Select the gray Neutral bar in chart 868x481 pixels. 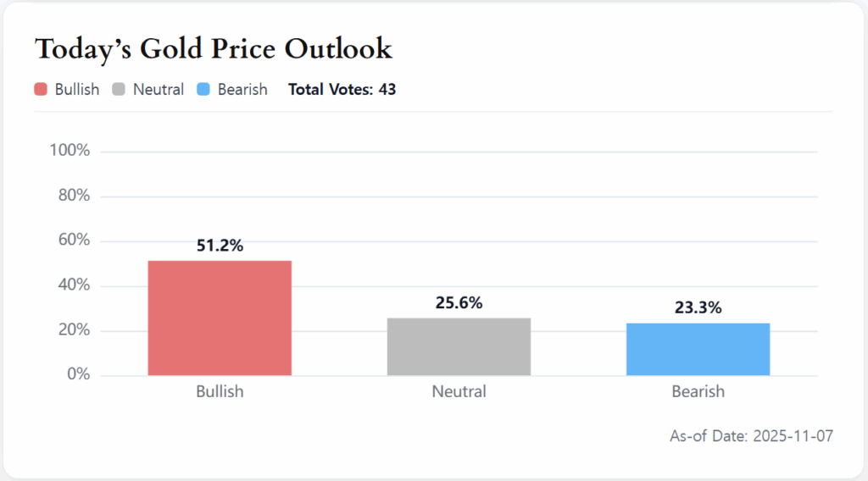pos(459,347)
